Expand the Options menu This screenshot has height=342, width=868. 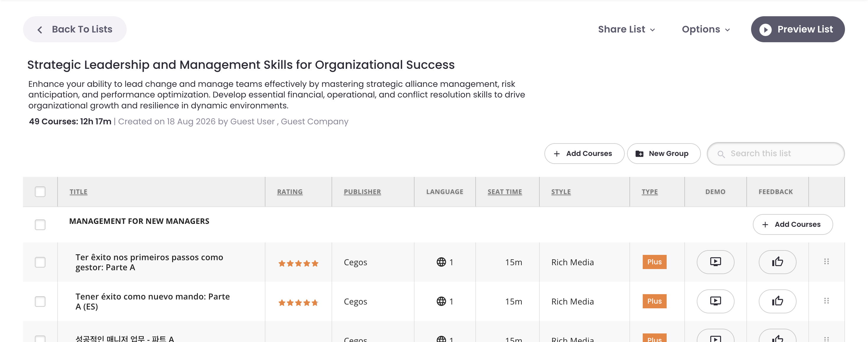(x=706, y=29)
